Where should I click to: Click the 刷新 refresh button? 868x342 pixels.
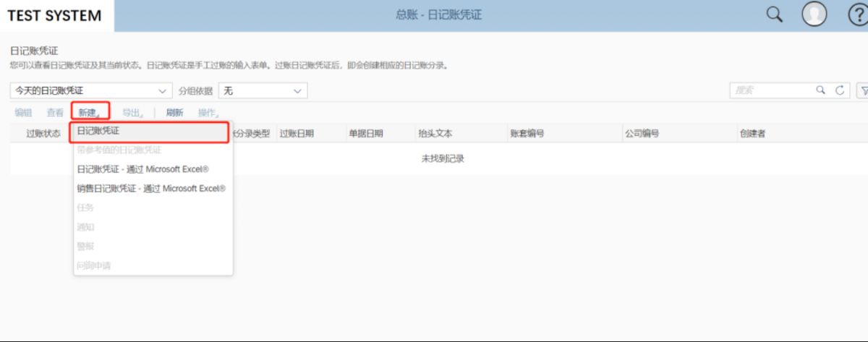click(x=174, y=113)
